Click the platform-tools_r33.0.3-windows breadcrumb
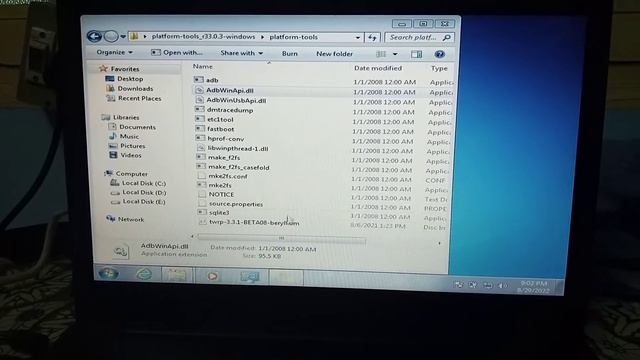This screenshot has height=360, width=640. coord(203,36)
